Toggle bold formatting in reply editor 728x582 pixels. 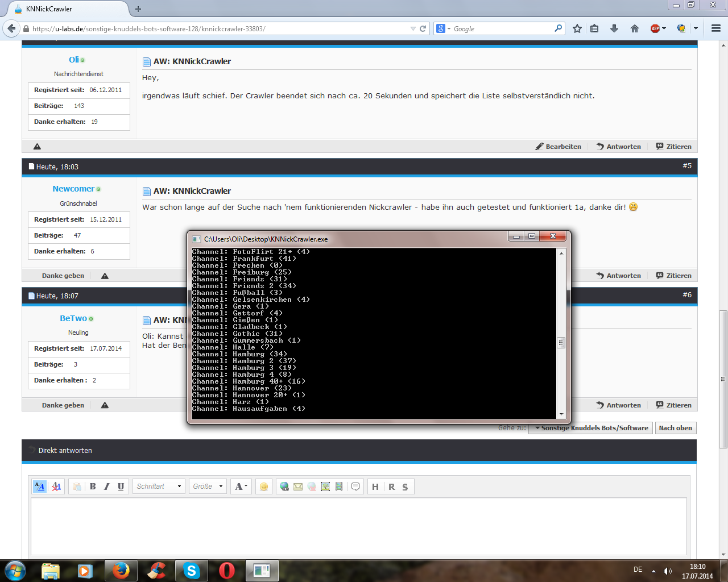point(93,487)
